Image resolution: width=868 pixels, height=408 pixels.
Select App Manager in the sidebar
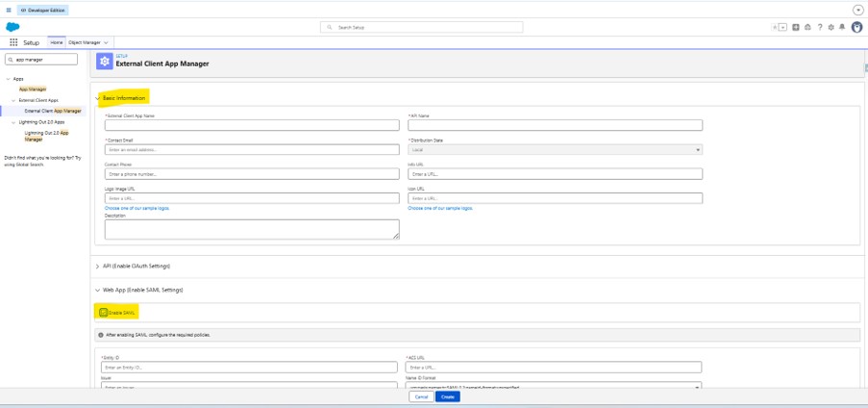pos(33,89)
